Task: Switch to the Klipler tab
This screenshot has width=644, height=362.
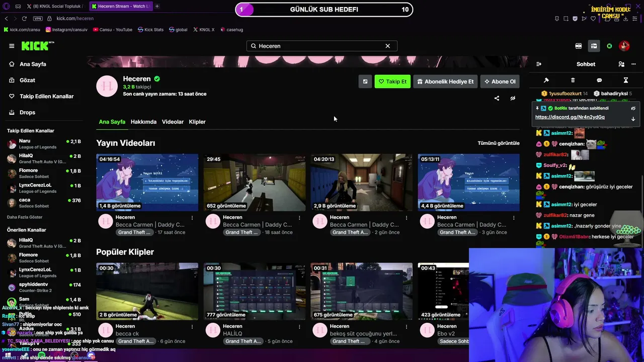Action: pyautogui.click(x=197, y=122)
